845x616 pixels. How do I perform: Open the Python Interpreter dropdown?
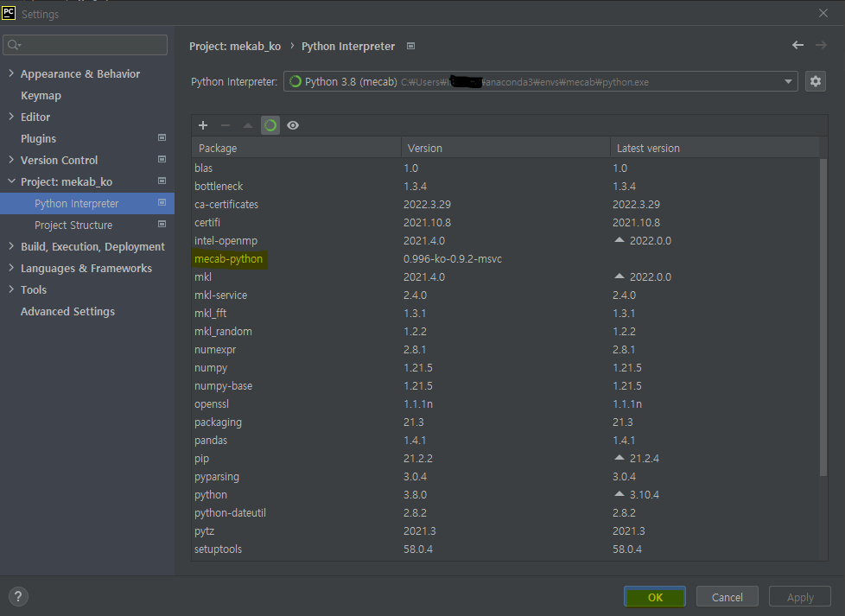pos(541,81)
